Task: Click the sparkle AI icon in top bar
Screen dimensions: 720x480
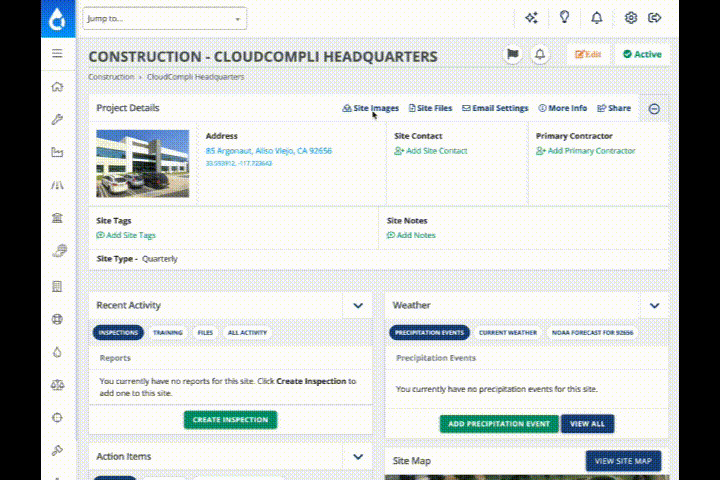Action: [x=532, y=18]
